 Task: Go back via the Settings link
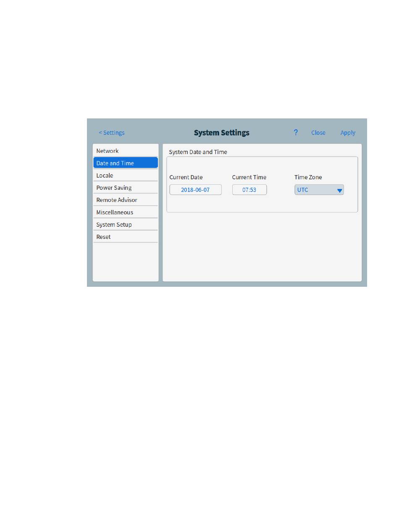pyautogui.click(x=112, y=133)
